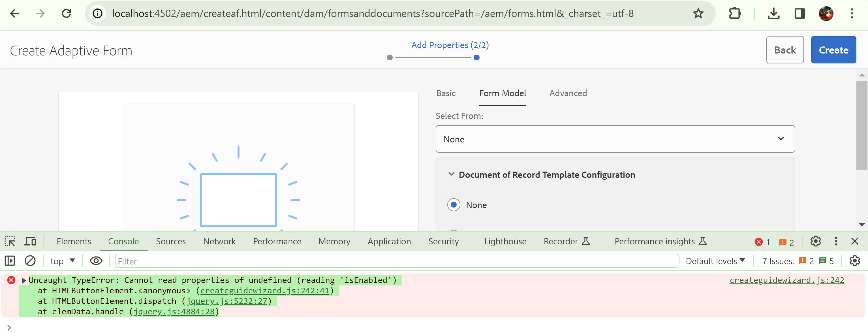Open the createguidewizard.js:242 source link
The height and width of the screenshot is (333, 868).
[786, 280]
